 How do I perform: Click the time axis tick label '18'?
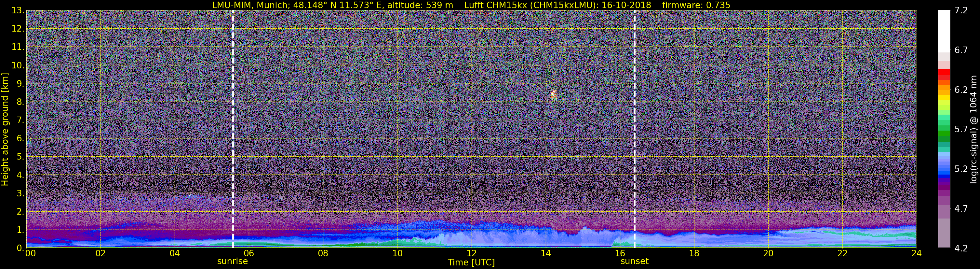pos(694,253)
